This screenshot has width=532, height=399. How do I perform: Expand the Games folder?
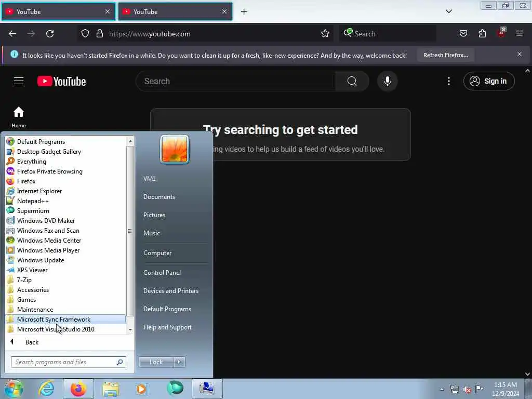65,300
